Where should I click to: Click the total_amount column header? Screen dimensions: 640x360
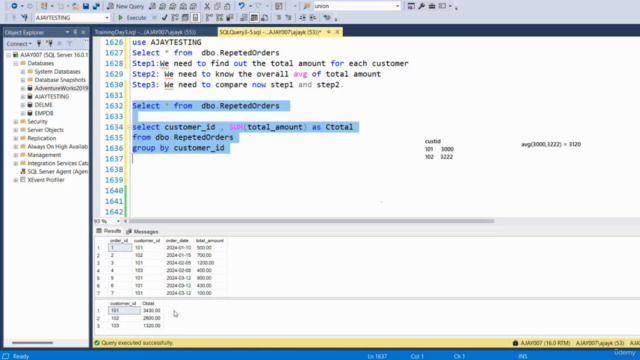(210, 241)
